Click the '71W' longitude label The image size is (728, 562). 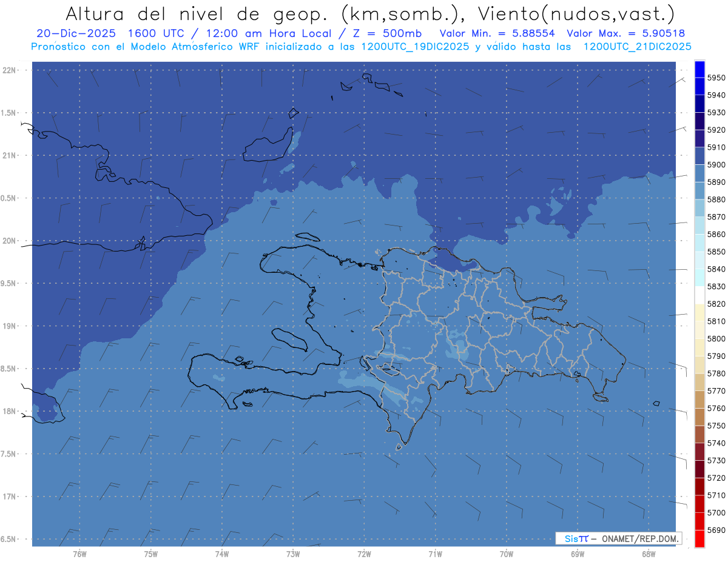pos(435,554)
